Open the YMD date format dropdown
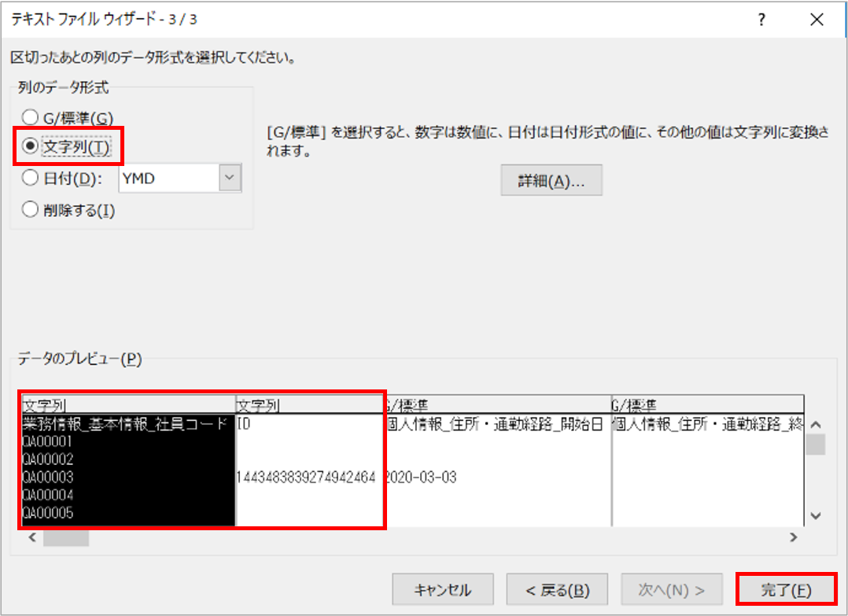 (229, 178)
